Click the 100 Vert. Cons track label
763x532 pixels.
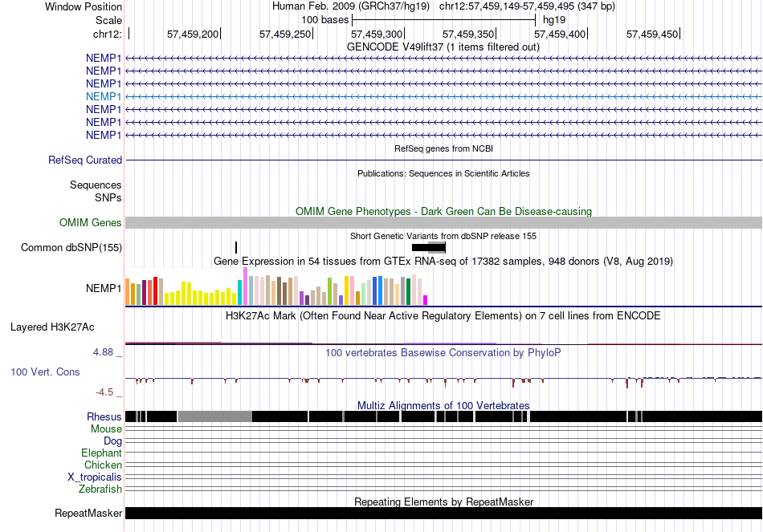pyautogui.click(x=45, y=372)
